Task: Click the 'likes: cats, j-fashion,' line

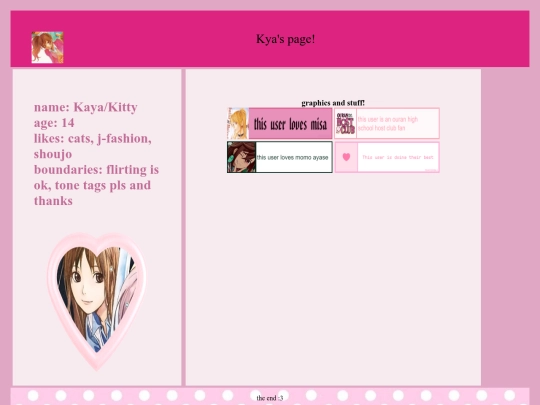Action: click(x=93, y=138)
